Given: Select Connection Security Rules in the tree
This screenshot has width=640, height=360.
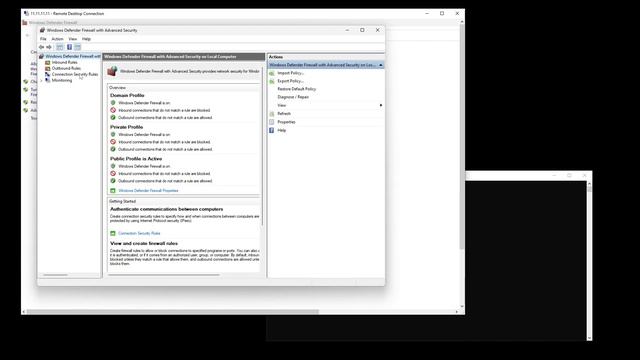Looking at the screenshot, I should pyautogui.click(x=75, y=74).
